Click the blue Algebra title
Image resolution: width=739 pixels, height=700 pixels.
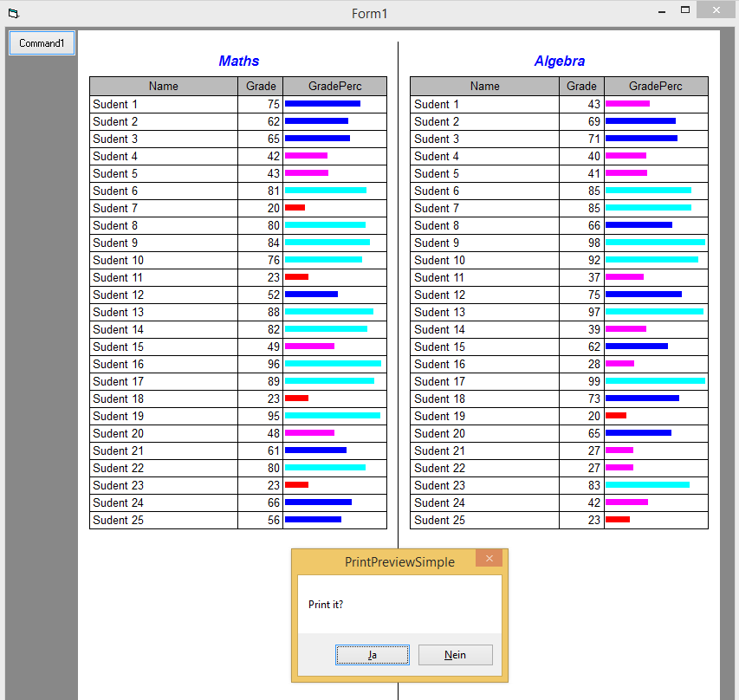(x=559, y=61)
